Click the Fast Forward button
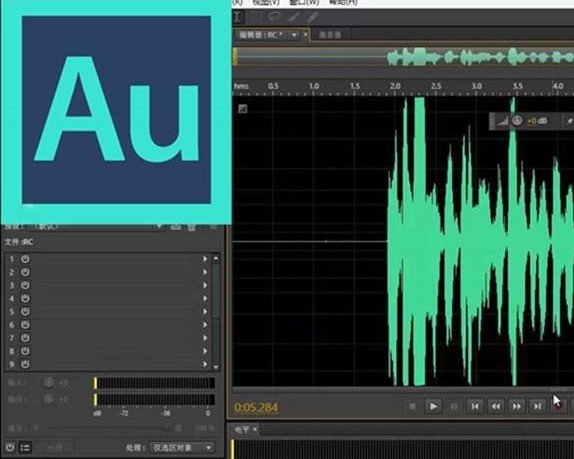This screenshot has height=459, width=574. (517, 407)
